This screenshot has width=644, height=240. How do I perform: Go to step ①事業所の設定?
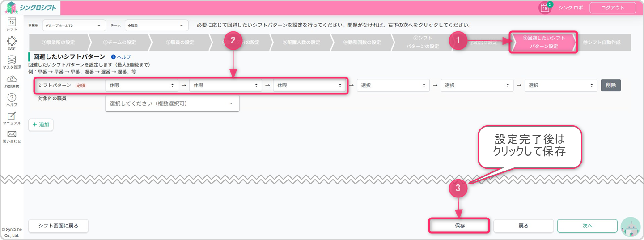coord(58,43)
